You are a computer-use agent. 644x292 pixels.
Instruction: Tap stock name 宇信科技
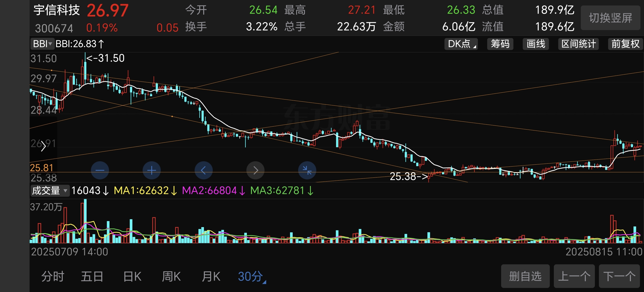click(57, 10)
